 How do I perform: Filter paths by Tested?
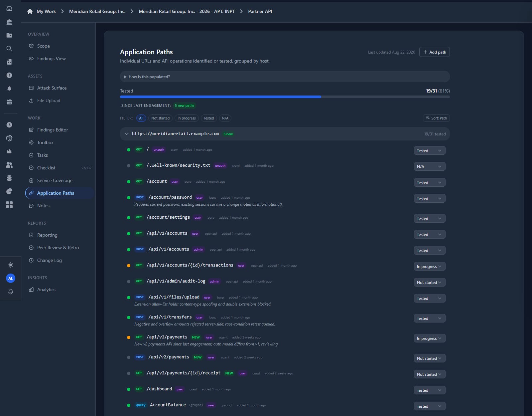click(209, 118)
